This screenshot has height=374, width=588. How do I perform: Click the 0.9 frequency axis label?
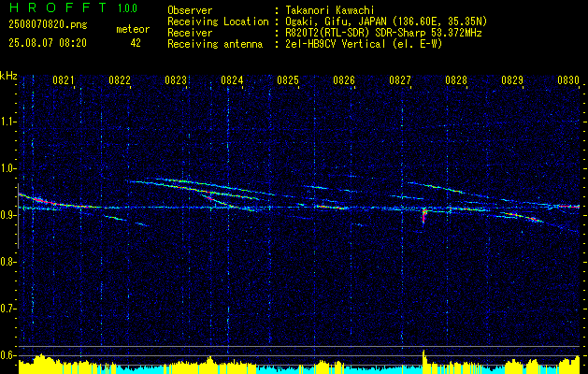click(x=7, y=215)
